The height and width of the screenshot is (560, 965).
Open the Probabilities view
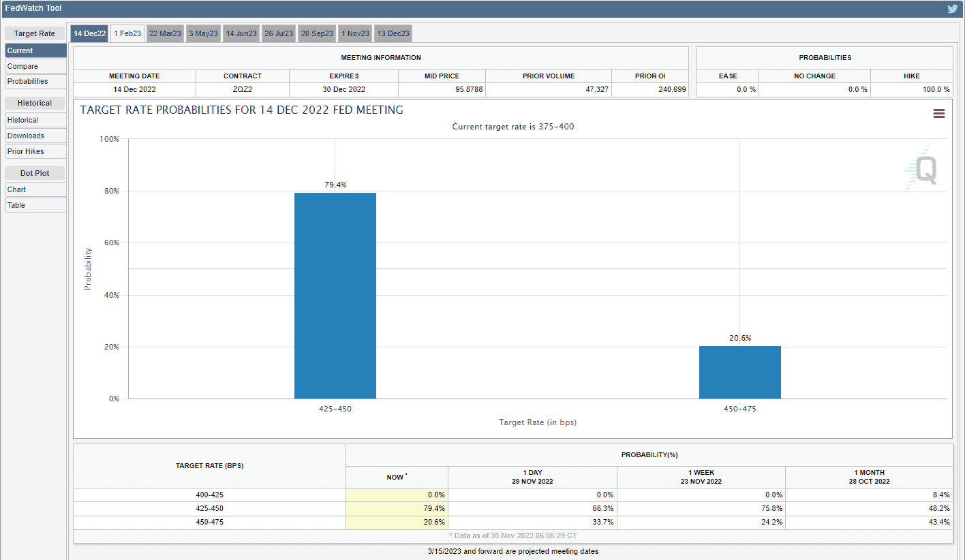point(35,81)
